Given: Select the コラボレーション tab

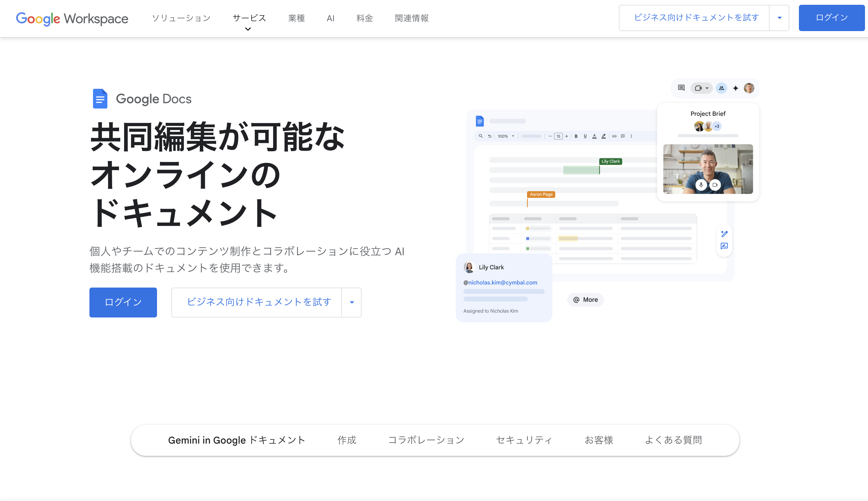Looking at the screenshot, I should coord(427,440).
